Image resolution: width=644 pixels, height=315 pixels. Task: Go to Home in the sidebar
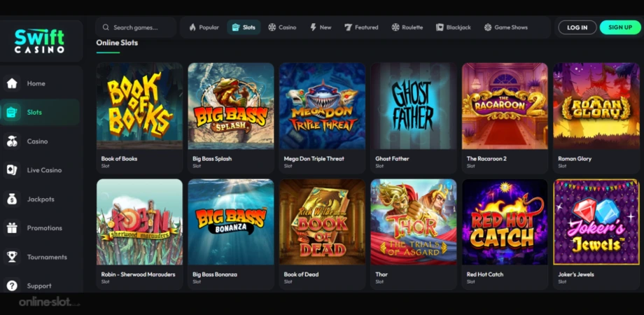[x=40, y=83]
